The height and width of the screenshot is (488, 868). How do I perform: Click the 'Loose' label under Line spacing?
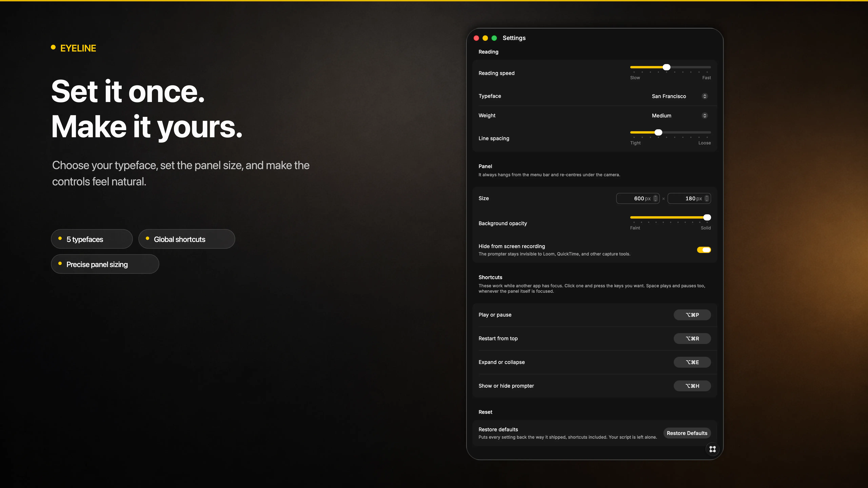point(704,143)
